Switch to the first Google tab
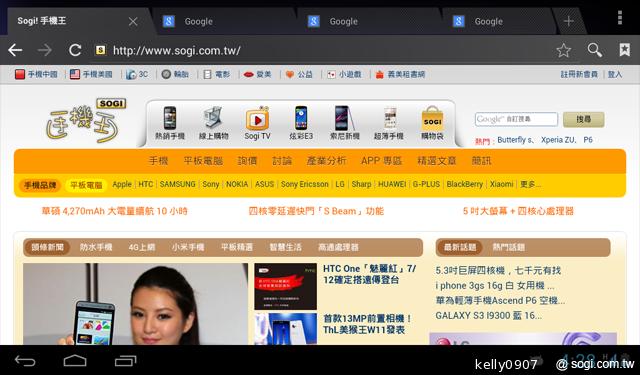The image size is (640, 375). [224, 21]
